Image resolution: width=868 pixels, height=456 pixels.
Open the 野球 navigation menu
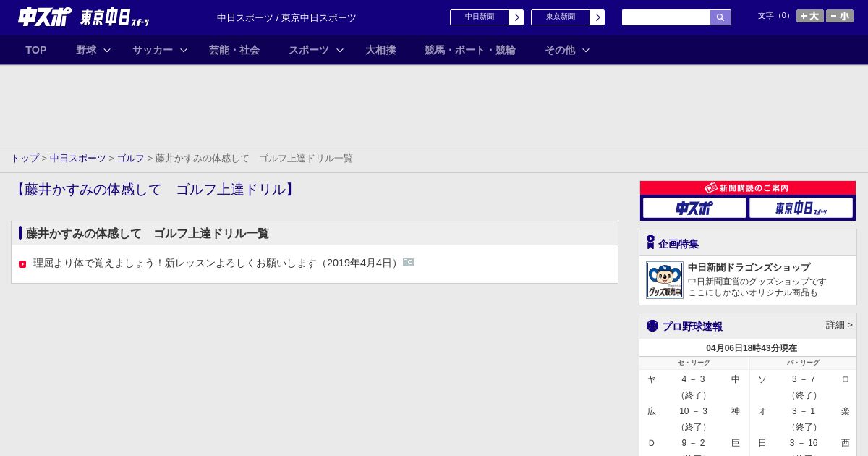86,50
